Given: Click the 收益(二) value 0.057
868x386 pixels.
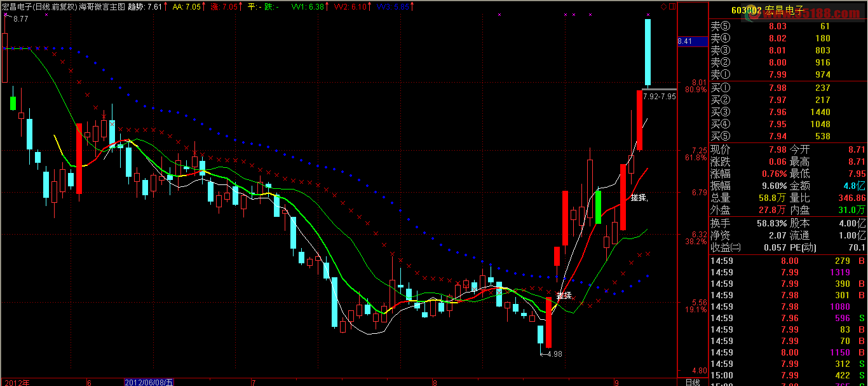Looking at the screenshot, I should [x=775, y=247].
